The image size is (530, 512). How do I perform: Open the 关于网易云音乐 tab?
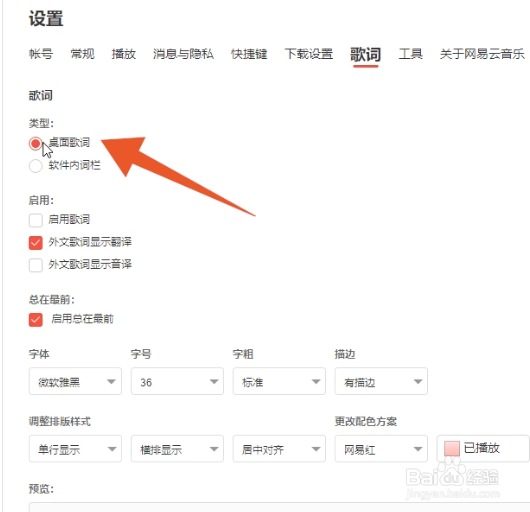(482, 54)
